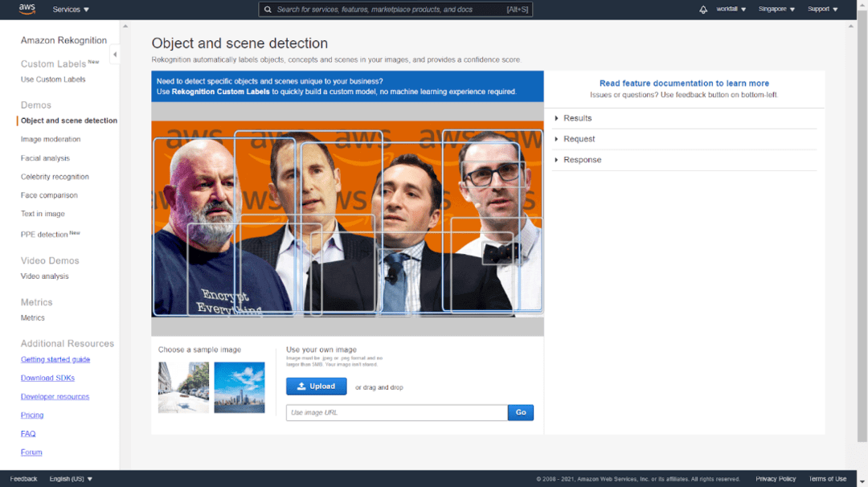Viewport: 868px width, 487px height.
Task: Open the notifications bell icon
Action: coord(703,9)
